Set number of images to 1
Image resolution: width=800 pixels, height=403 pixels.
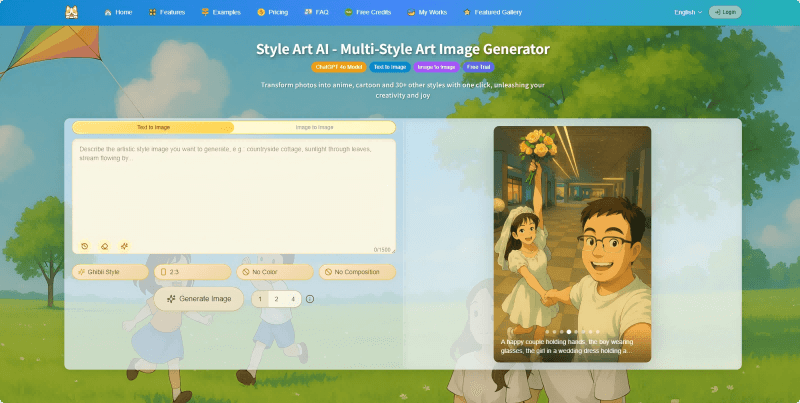coord(260,299)
